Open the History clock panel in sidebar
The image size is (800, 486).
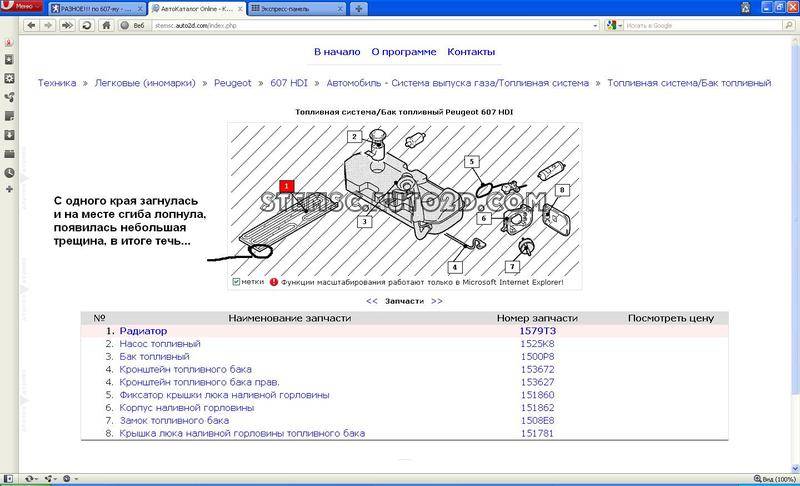[x=9, y=172]
